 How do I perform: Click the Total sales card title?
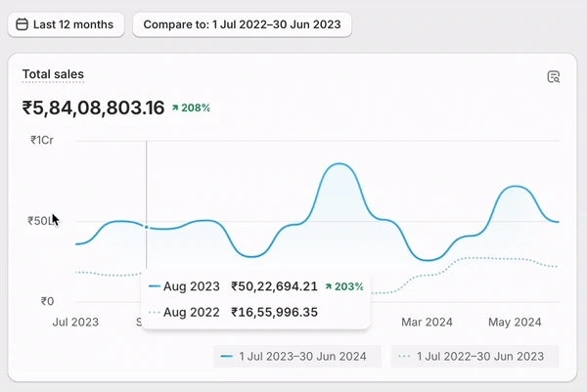(x=53, y=74)
